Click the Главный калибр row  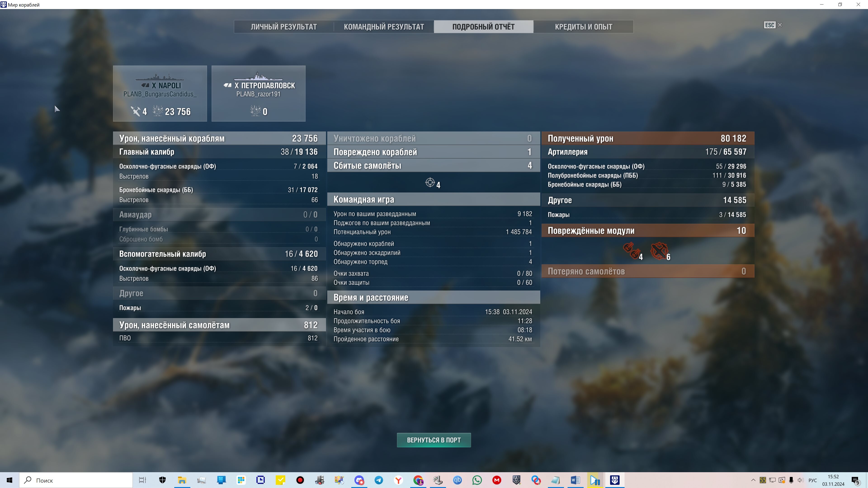pyautogui.click(x=219, y=152)
